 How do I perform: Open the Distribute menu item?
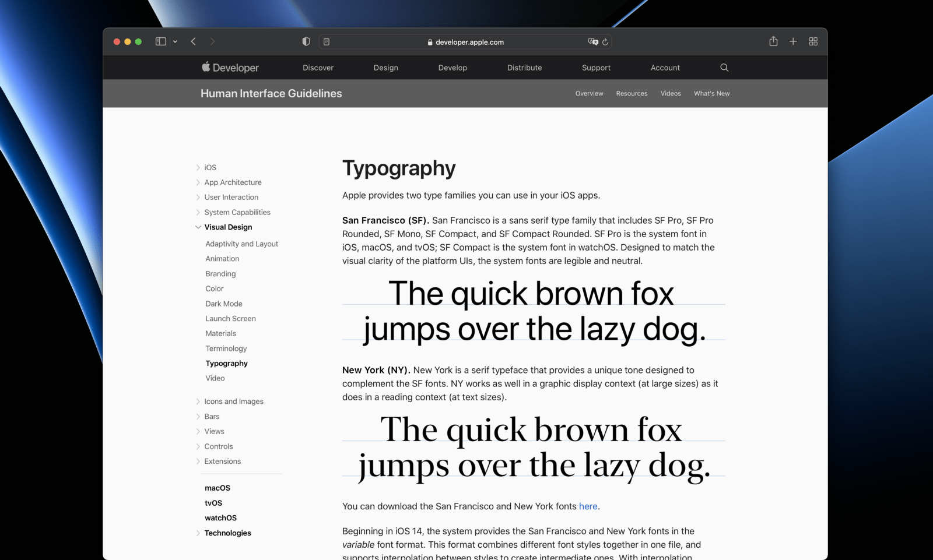coord(525,68)
